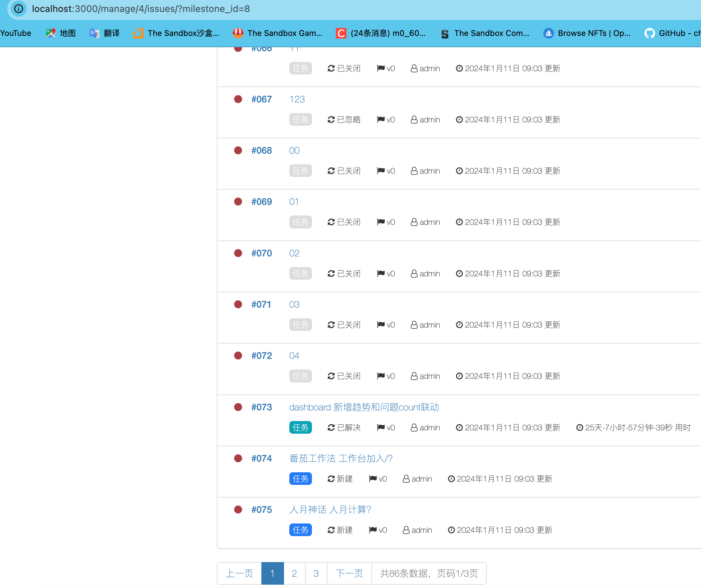Viewport: 701px width, 588px height.
Task: Click the site info icon in address bar
Action: (18, 9)
